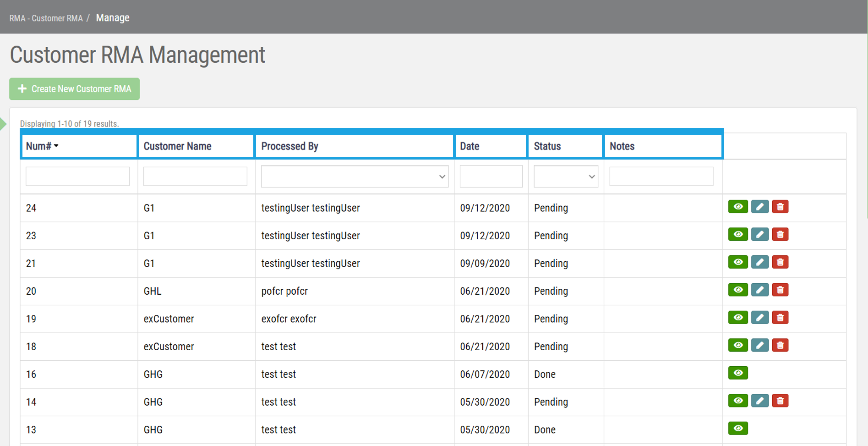View the Done RMA numbered 13

(737, 429)
